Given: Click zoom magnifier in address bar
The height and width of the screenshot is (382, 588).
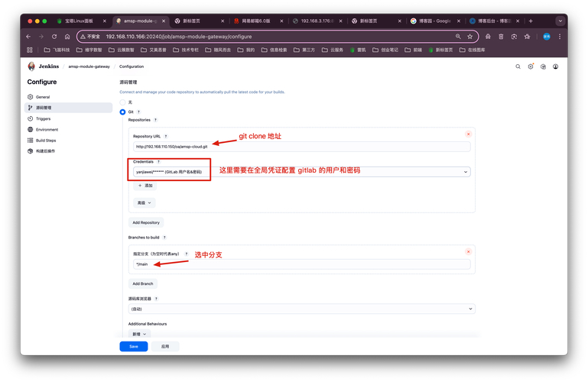Looking at the screenshot, I should (458, 37).
